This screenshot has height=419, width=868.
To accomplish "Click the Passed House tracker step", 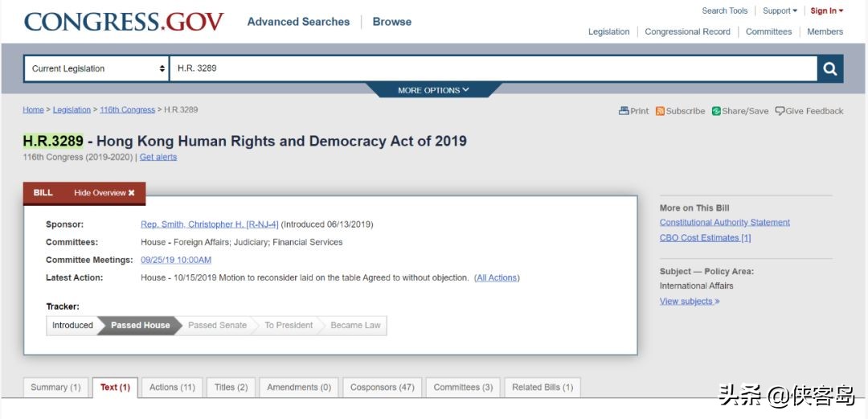I will coord(140,326).
